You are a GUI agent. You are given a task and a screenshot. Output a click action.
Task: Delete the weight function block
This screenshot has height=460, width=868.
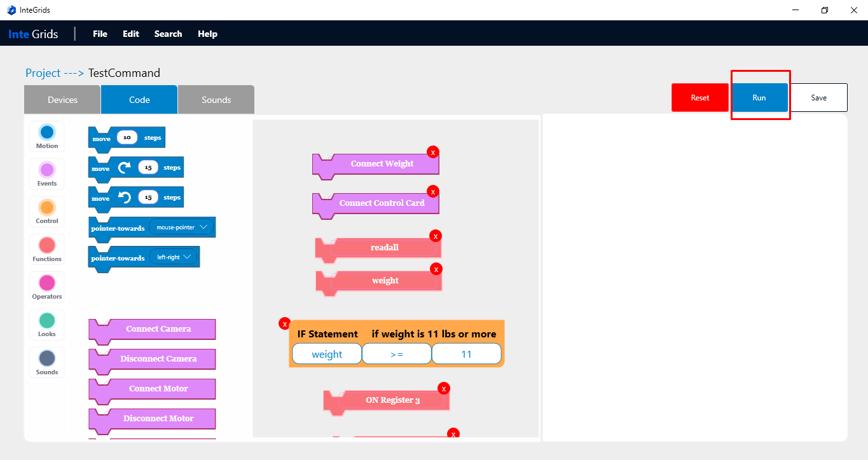coord(436,269)
